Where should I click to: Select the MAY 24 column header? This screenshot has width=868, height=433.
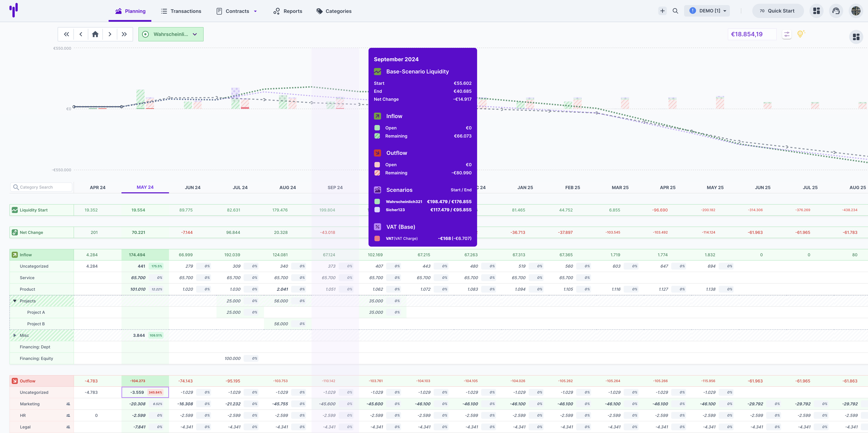pyautogui.click(x=145, y=187)
